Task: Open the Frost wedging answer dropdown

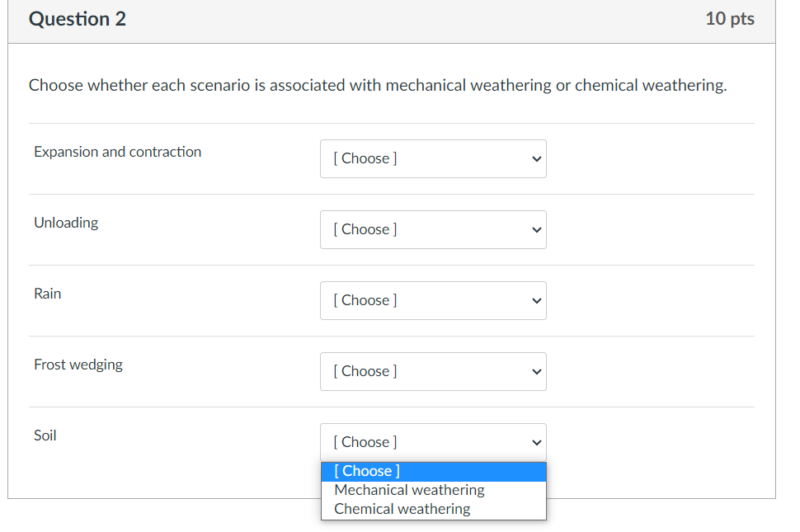Action: tap(432, 372)
